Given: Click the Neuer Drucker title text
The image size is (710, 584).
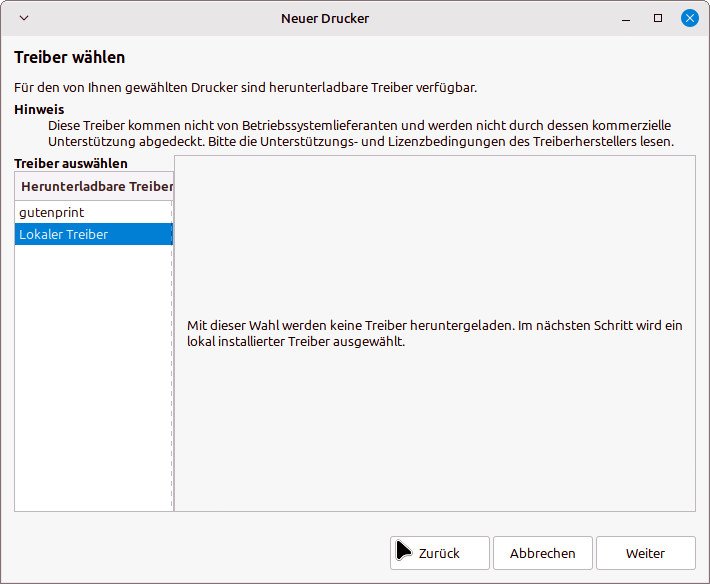Looking at the screenshot, I should [325, 19].
